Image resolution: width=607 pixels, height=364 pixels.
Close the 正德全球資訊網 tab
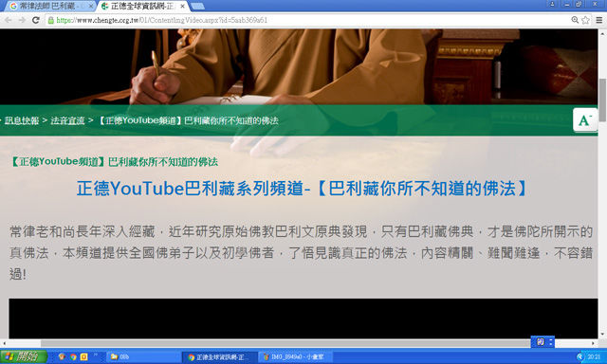click(x=182, y=7)
